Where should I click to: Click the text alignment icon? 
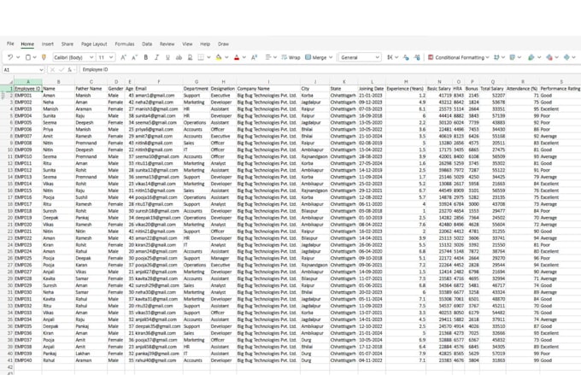click(x=268, y=57)
